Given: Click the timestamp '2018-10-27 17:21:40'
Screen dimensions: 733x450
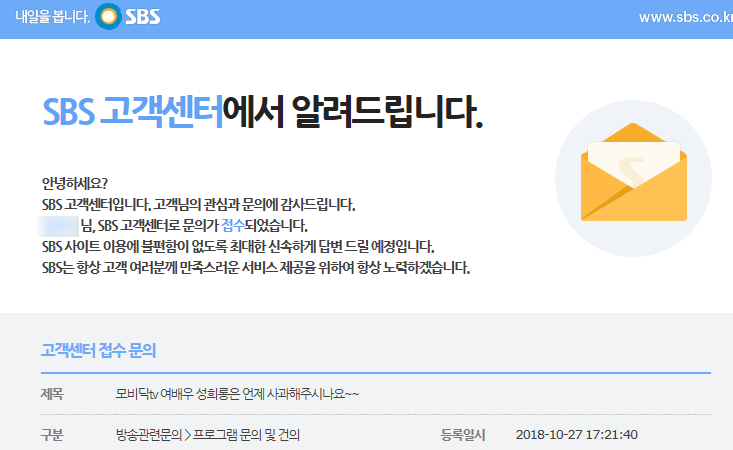Looking at the screenshot, I should point(577,435).
